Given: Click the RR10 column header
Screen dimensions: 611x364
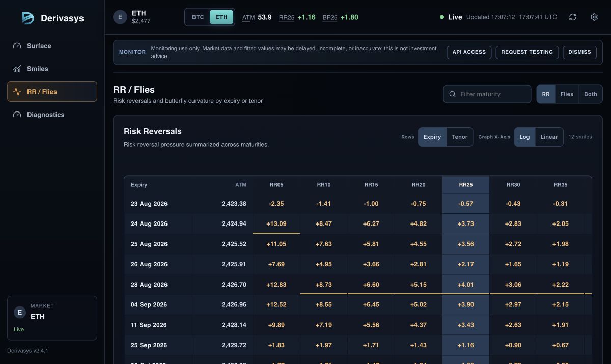Looking at the screenshot, I should [324, 185].
